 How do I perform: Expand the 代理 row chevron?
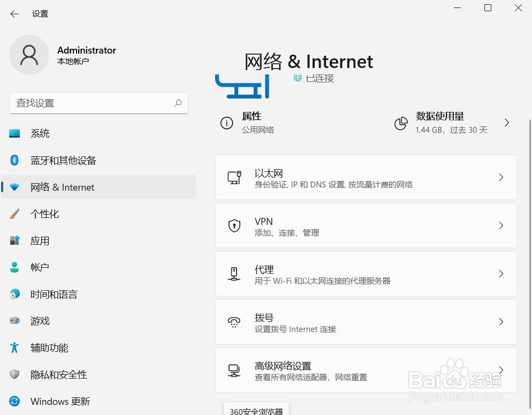pos(501,274)
